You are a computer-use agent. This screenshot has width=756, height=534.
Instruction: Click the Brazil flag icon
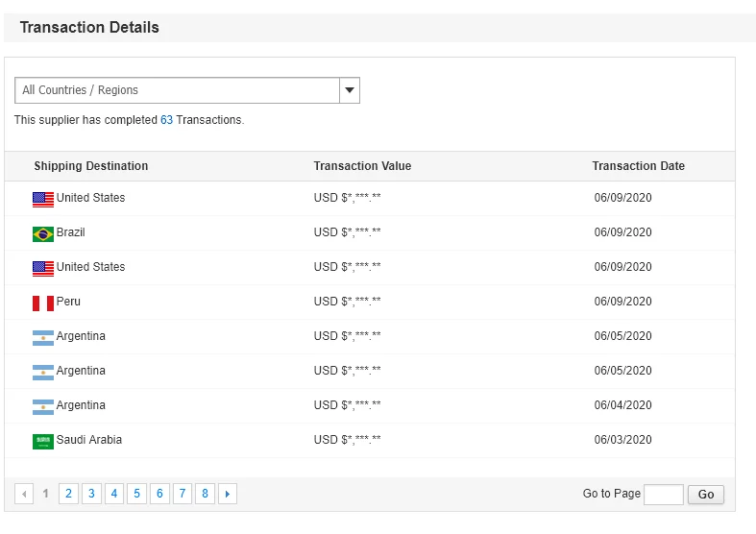[x=43, y=233]
